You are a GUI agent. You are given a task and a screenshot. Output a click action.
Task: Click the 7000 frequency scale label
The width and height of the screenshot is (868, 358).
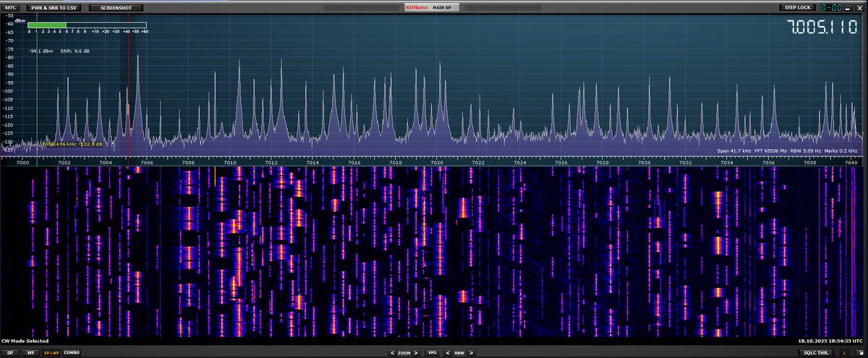pos(22,163)
